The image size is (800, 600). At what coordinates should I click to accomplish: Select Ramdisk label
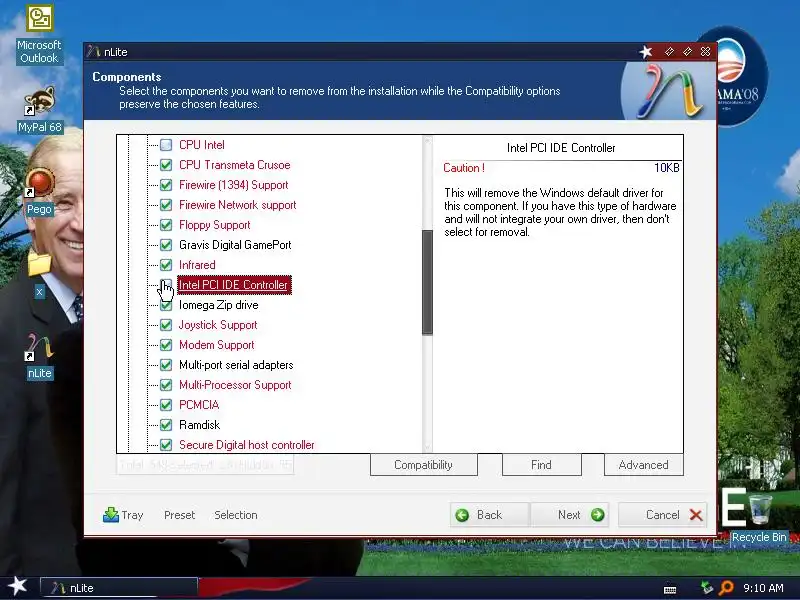(x=199, y=425)
